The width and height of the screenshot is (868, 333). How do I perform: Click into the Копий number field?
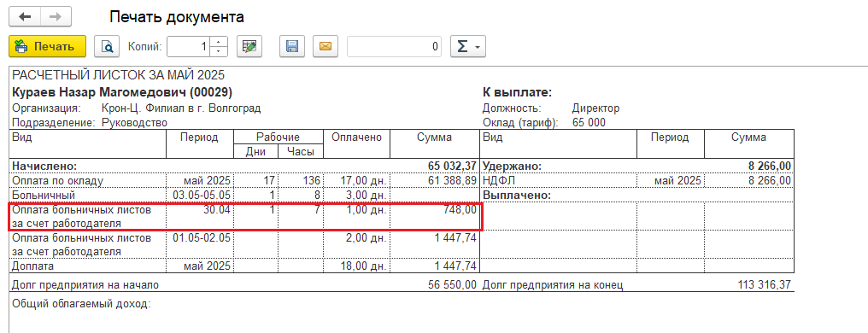click(190, 46)
